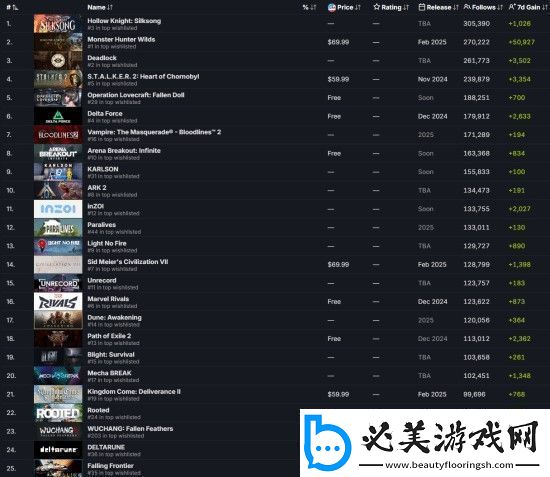Open Arena Breakout: Infinite link
This screenshot has width=550, height=477.
pos(124,150)
